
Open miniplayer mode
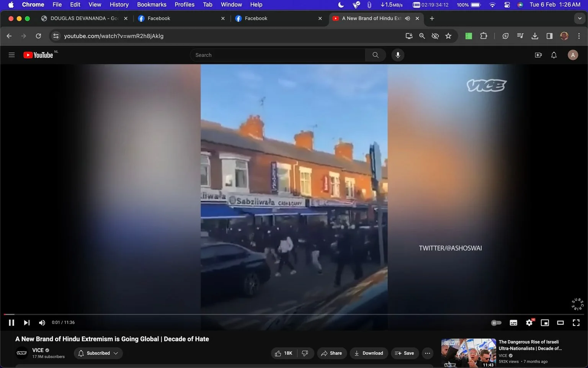coord(545,323)
